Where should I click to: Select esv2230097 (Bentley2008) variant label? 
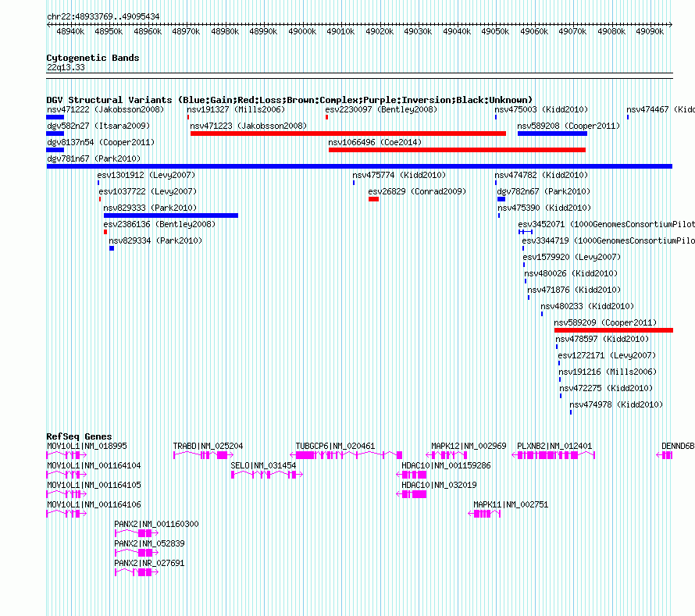(x=381, y=109)
